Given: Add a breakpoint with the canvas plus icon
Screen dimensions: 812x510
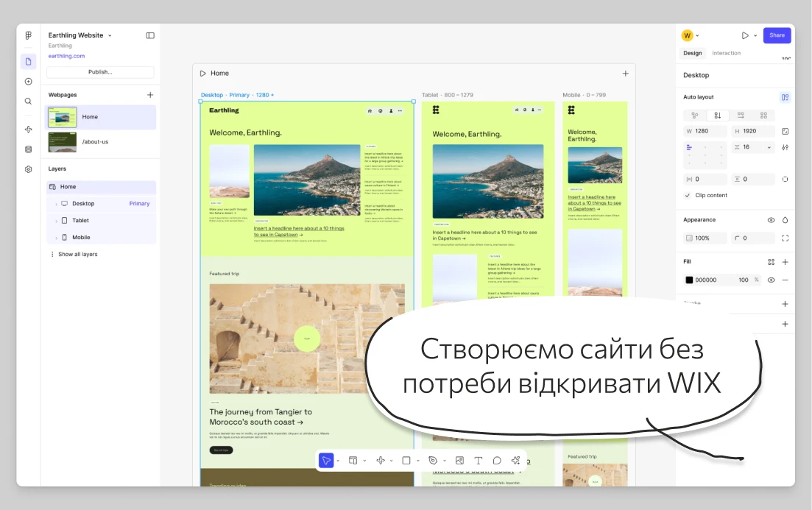Looking at the screenshot, I should [626, 74].
